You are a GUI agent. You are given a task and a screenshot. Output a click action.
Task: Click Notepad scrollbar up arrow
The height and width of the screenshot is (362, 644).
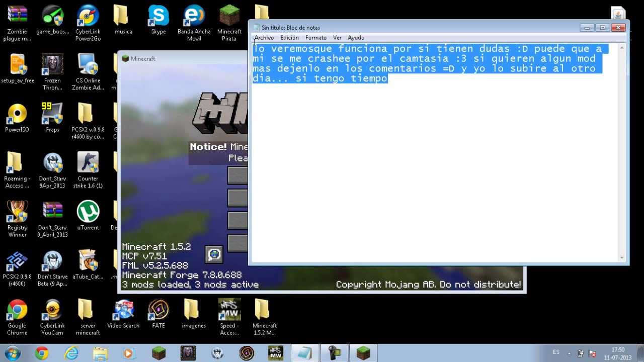click(x=622, y=48)
